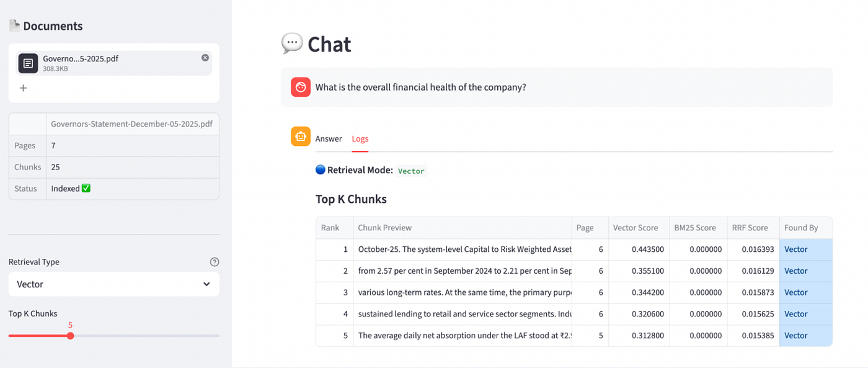Click the blue Retrieval Mode circle icon

pos(320,169)
